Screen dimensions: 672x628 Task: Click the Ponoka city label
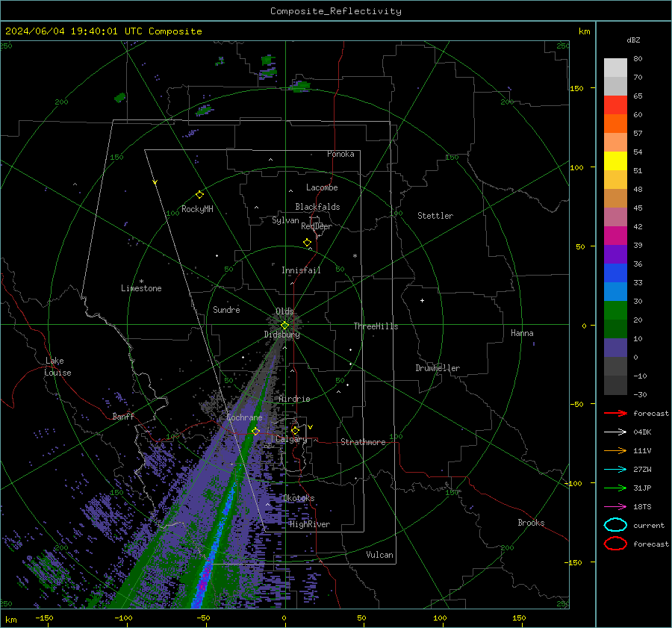pyautogui.click(x=340, y=154)
